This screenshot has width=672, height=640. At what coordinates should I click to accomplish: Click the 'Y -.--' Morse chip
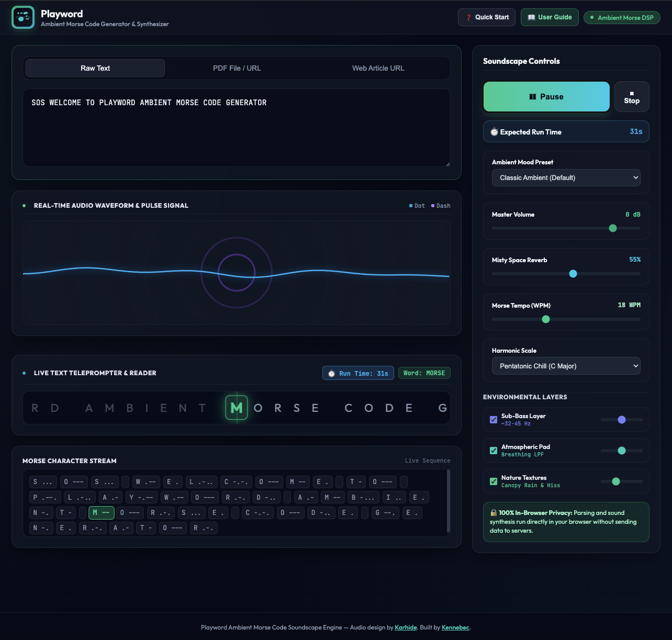point(142,497)
